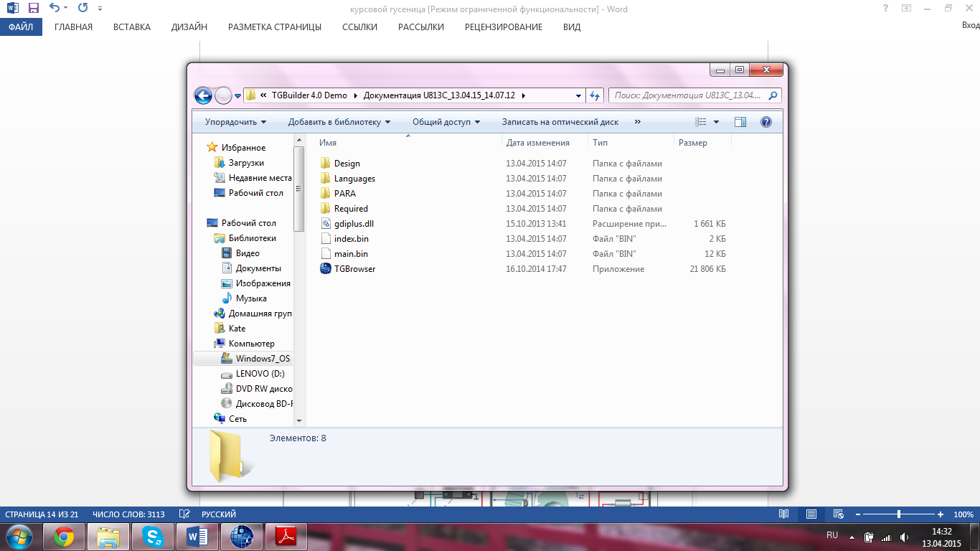This screenshot has height=551, width=980.
Task: Select LENOVO (D:) drive in navigation pane
Action: (x=260, y=374)
